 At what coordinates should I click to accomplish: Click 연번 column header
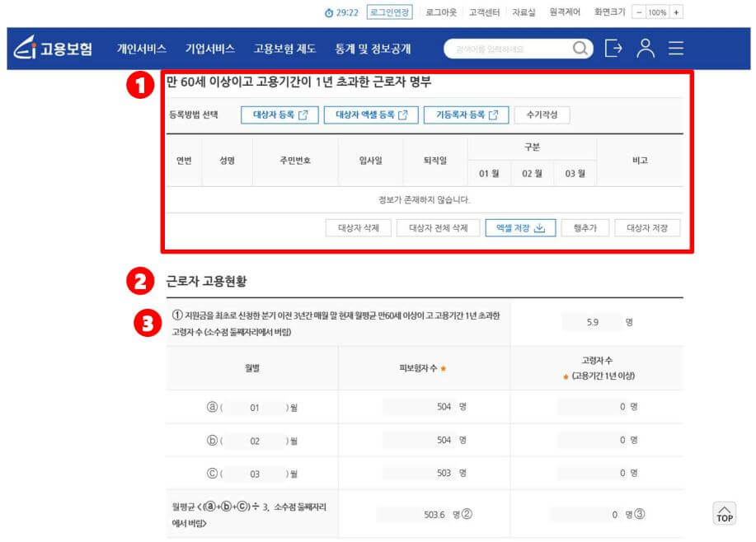[184, 161]
